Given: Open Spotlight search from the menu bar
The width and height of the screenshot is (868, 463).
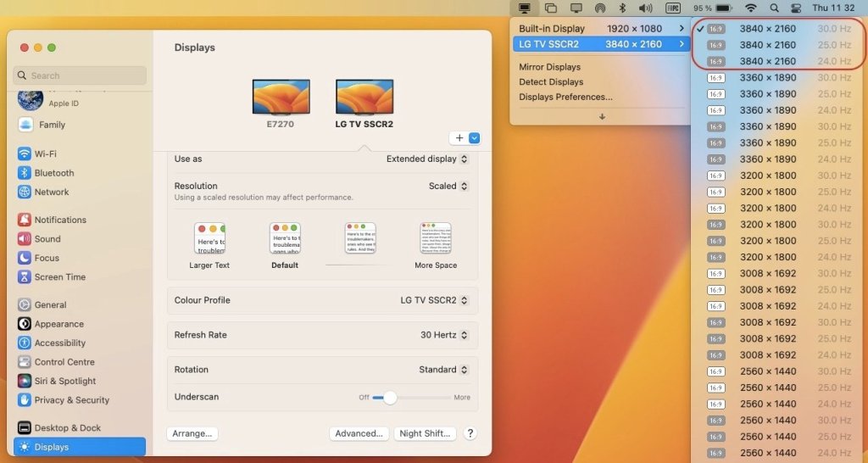Looking at the screenshot, I should (x=774, y=8).
